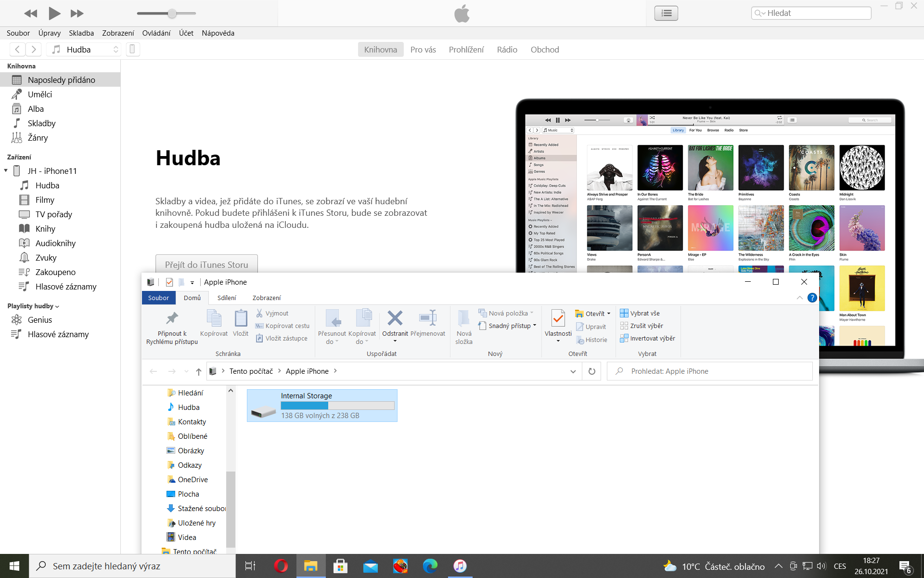The height and width of the screenshot is (578, 924).
Task: Click the navigate up arrow in Explorer
Action: point(198,371)
